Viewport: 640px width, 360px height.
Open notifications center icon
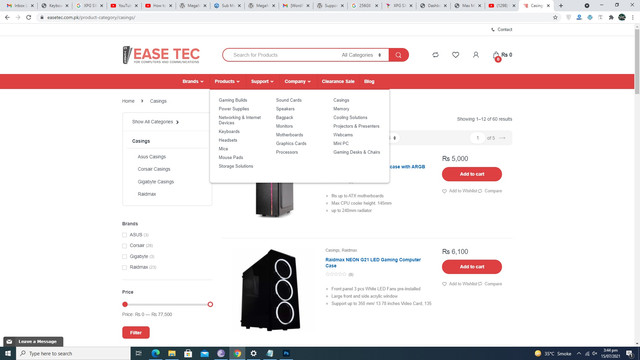click(630, 353)
